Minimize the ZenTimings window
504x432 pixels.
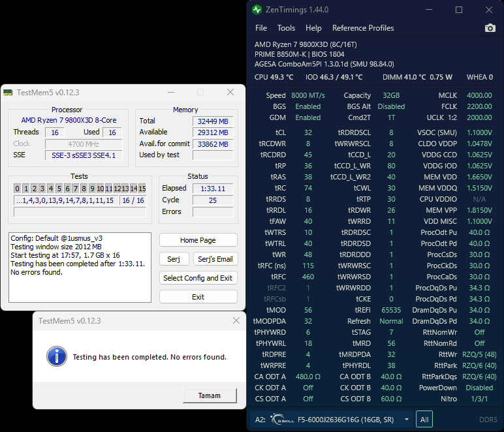tap(429, 10)
